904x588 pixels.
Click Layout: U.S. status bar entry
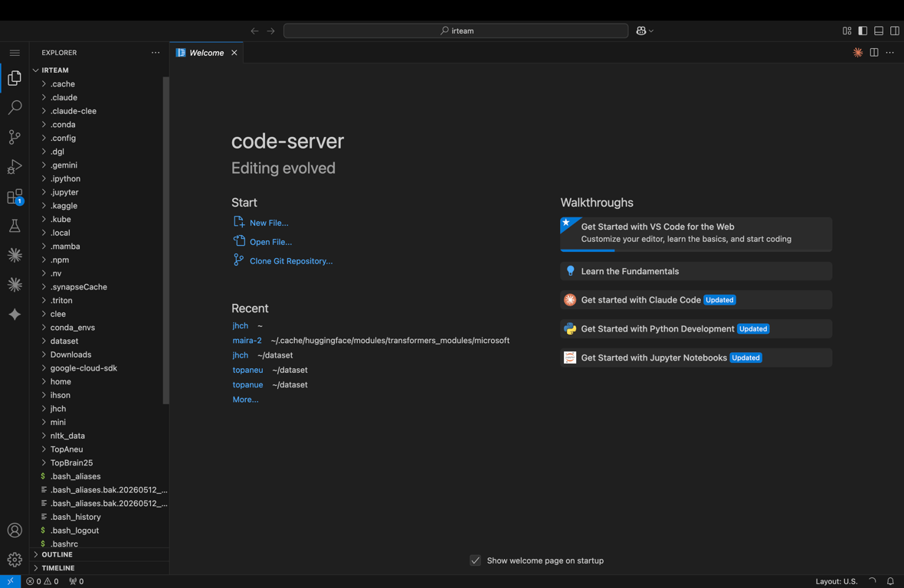836,581
